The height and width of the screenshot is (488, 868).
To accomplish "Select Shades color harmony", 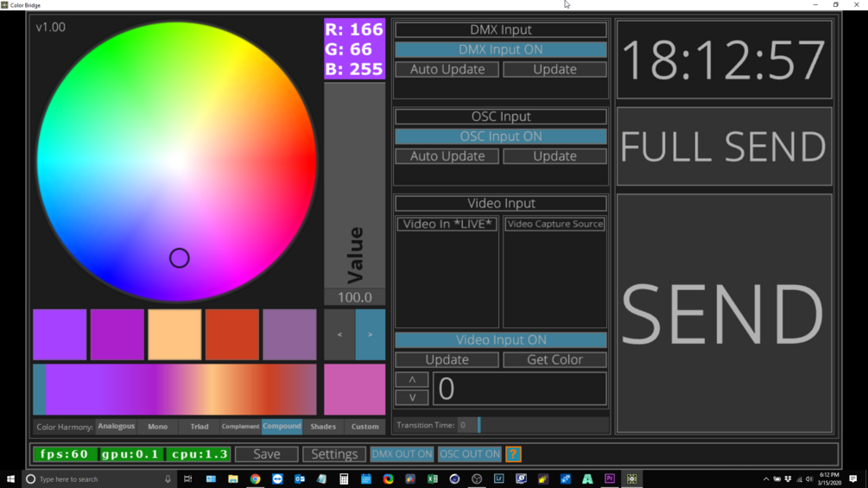I will click(323, 426).
